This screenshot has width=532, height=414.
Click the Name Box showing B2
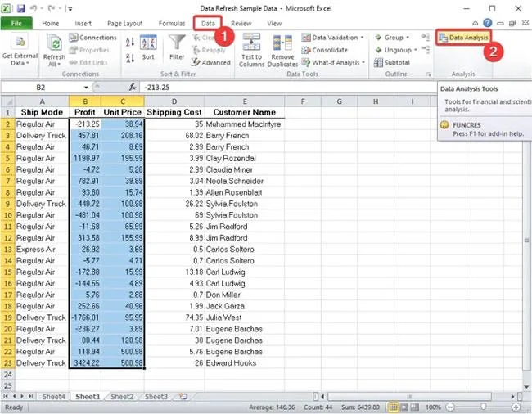[42, 88]
